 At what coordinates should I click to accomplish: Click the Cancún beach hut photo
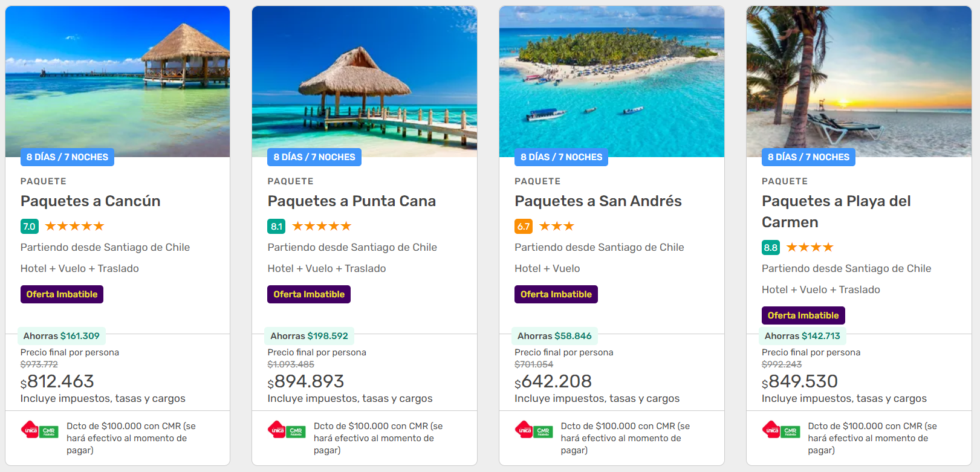pos(118,79)
